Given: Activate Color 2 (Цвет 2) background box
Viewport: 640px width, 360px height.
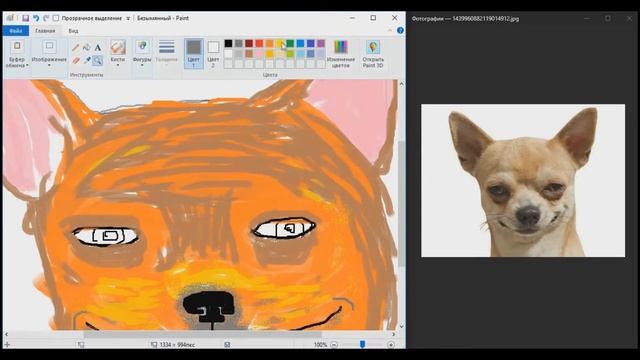Looking at the screenshot, I should tap(213, 53).
